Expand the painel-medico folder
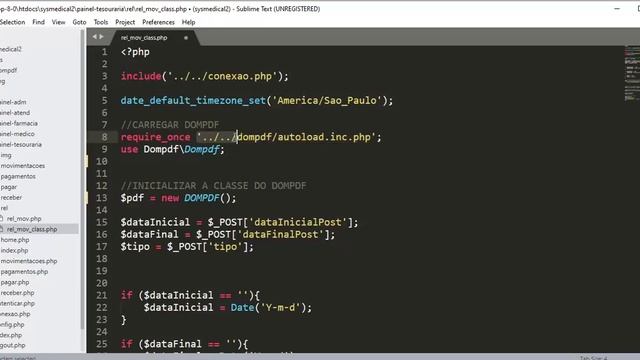640x360 pixels. (17, 134)
